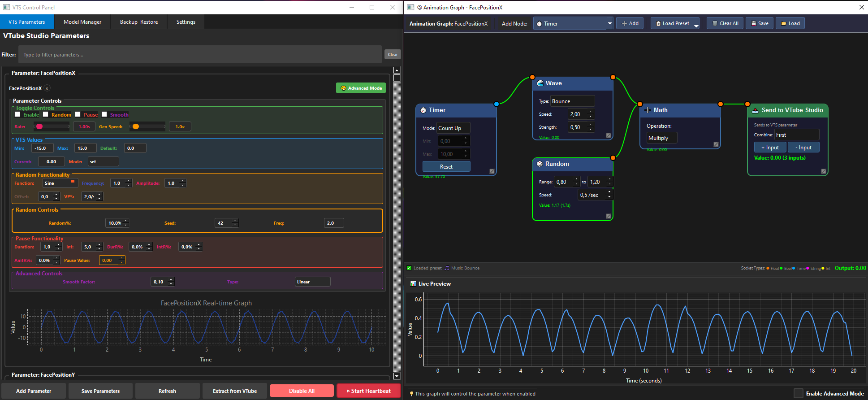
Task: Open the Function Sine dropdown
Action: [x=60, y=183]
